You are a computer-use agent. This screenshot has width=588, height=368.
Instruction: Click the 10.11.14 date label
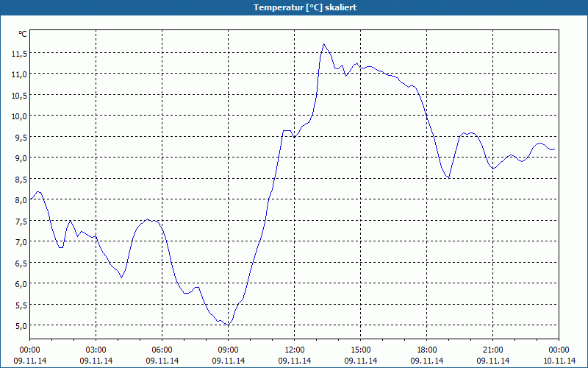coord(559,361)
